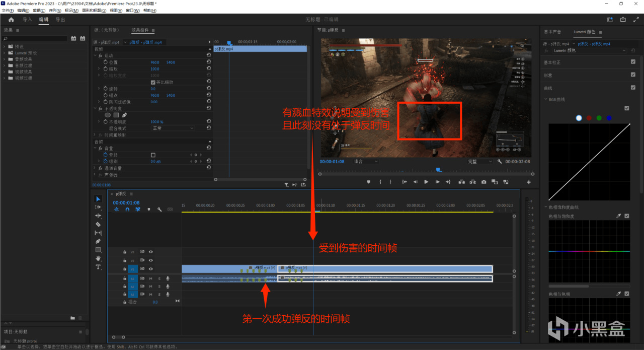This screenshot has height=350, width=644.
Task: Switch to the Import tab
Action: pos(27,20)
